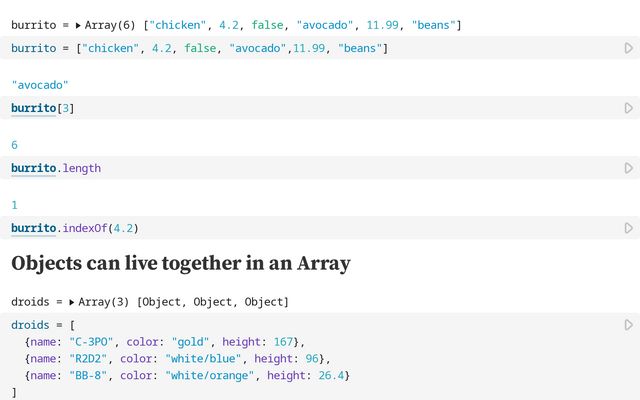Place cursor on the length property

[x=82, y=168]
